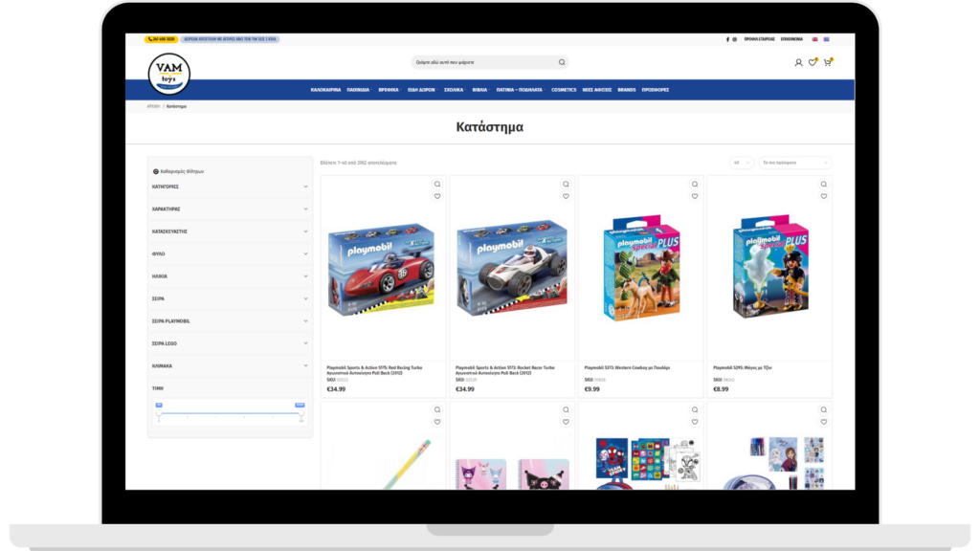This screenshot has height=551, width=980.
Task: Open the user account icon
Action: [799, 62]
